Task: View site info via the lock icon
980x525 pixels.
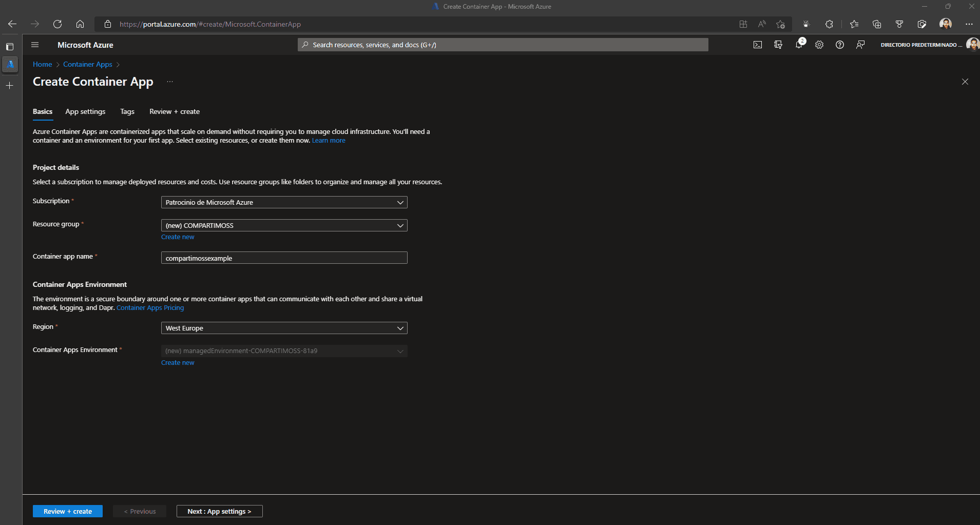Action: [x=108, y=24]
